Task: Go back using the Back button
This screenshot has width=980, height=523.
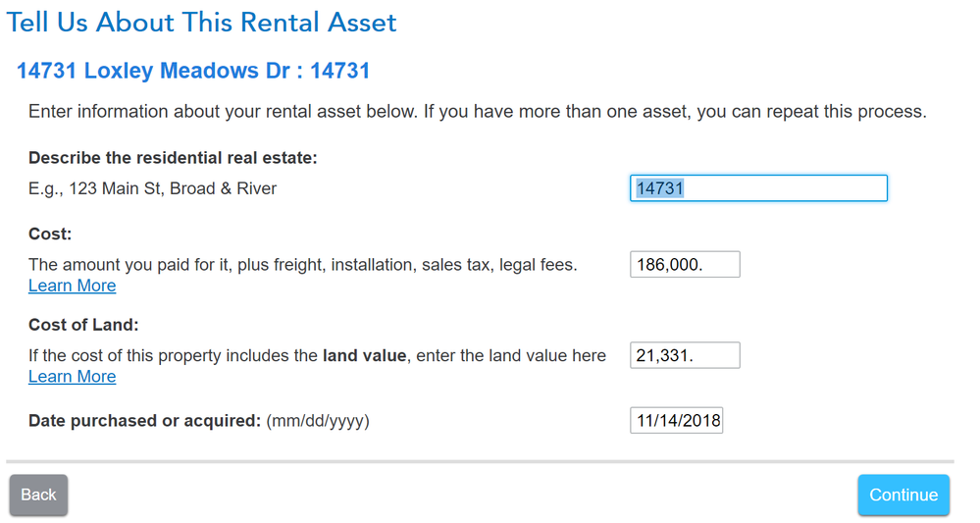Action: click(39, 495)
